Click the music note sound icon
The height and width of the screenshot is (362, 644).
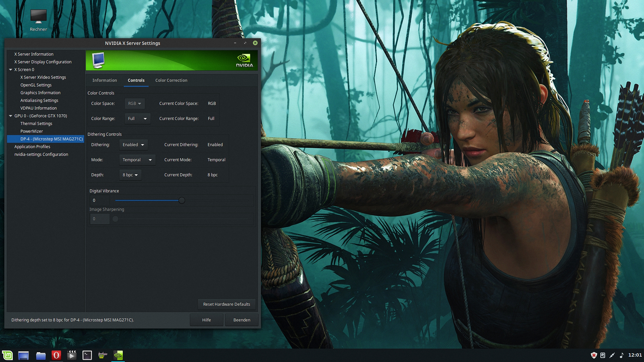[622, 355]
